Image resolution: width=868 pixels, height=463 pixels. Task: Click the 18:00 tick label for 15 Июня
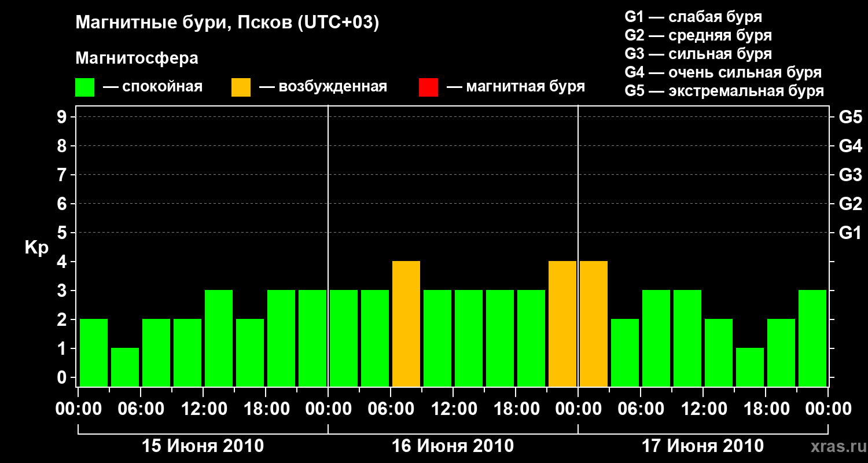[266, 409]
